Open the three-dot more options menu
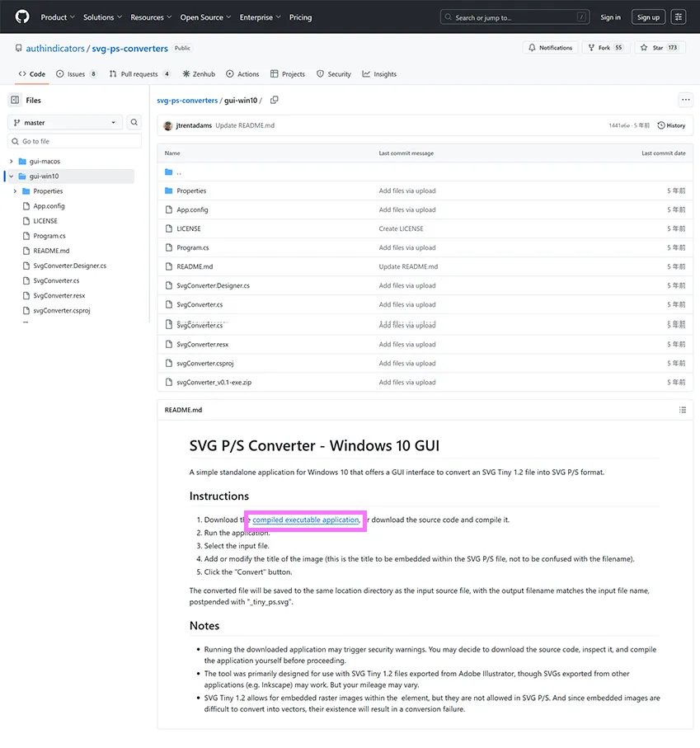The width and height of the screenshot is (700, 748). pos(686,100)
